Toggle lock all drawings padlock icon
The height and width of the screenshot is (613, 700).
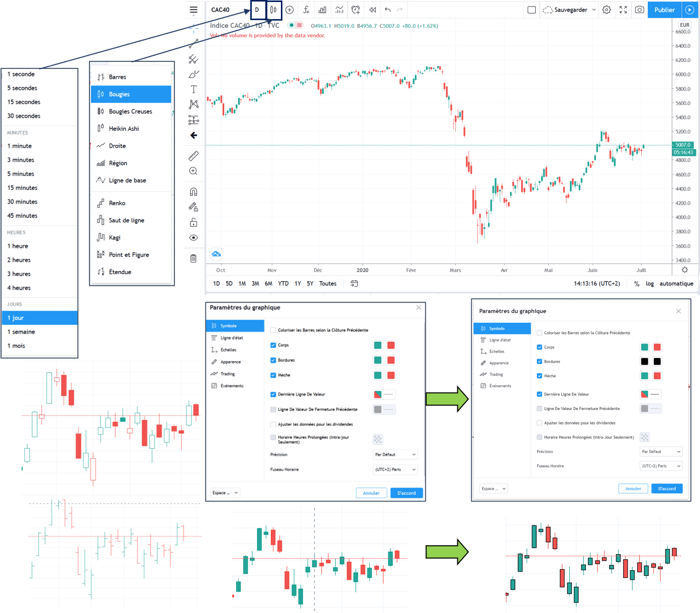coord(193,222)
